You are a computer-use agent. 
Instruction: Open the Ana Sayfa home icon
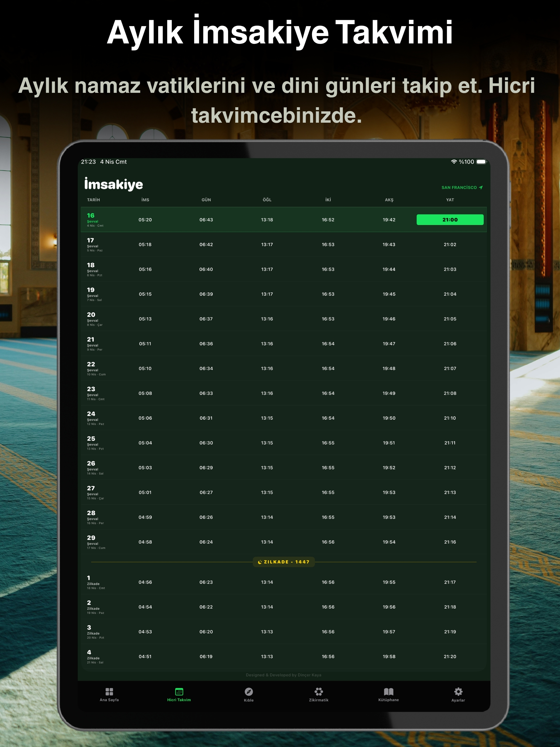pyautogui.click(x=109, y=691)
